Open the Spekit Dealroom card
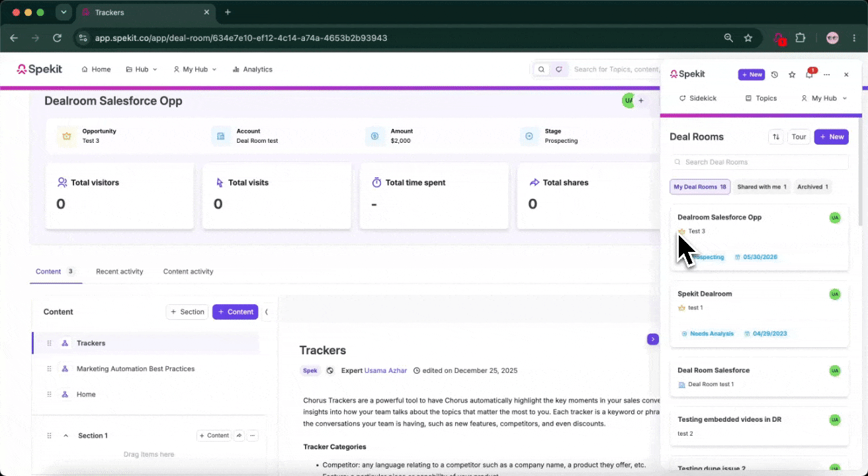The height and width of the screenshot is (476, 868). pos(759,314)
